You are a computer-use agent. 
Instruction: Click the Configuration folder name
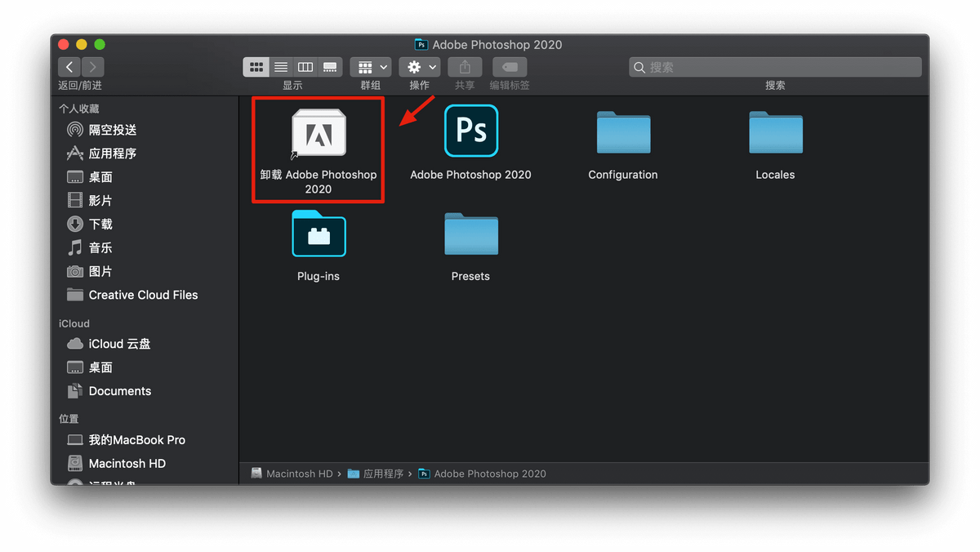click(623, 175)
